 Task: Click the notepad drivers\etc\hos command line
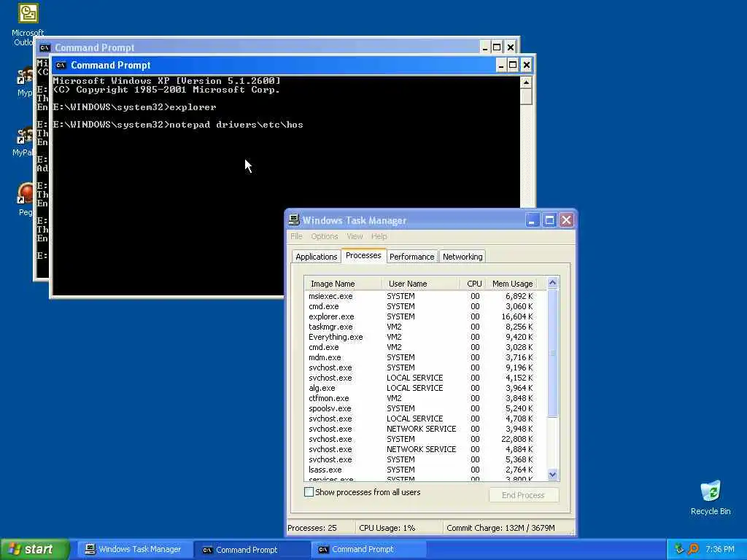tap(178, 125)
